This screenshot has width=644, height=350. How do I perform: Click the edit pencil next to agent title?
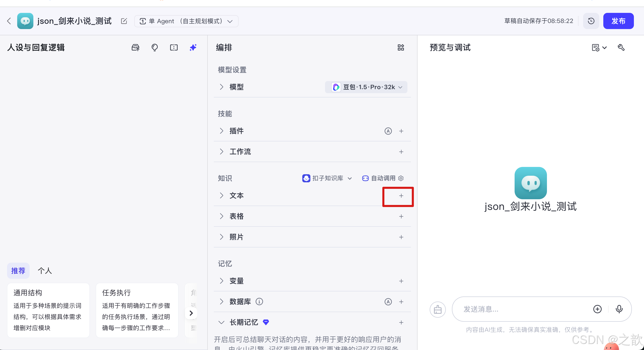coord(124,21)
